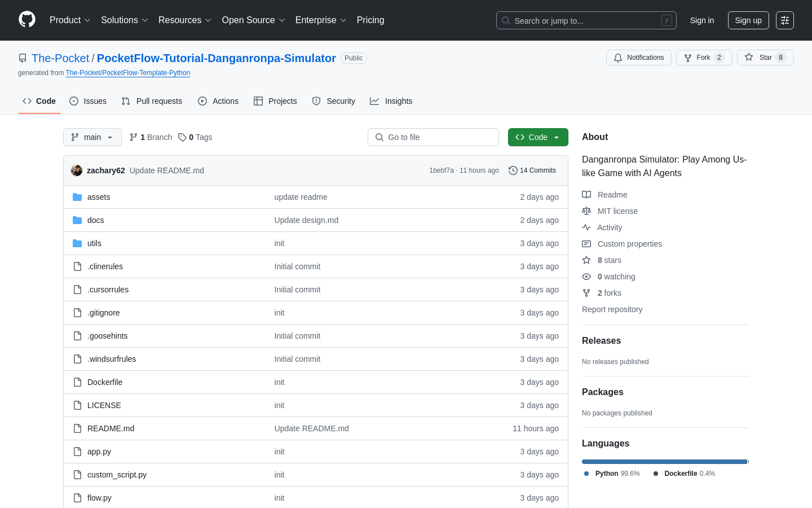Click the Custom properties icon
Image resolution: width=812 pixels, height=508 pixels.
coord(586,244)
